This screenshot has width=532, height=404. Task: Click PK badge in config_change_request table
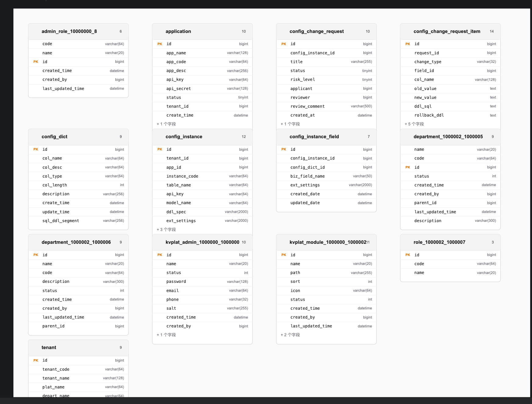[284, 44]
